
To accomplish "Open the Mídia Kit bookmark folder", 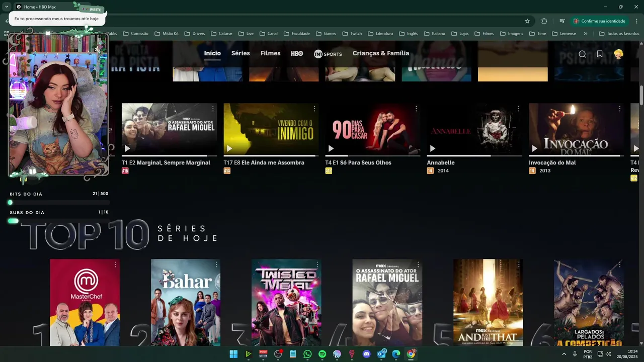I will point(167,34).
